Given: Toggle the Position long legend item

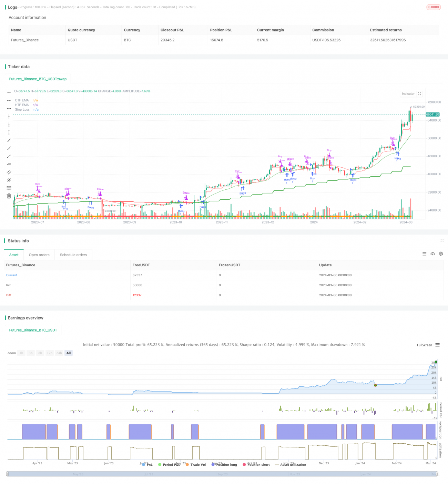Looking at the screenshot, I should coord(226,465).
